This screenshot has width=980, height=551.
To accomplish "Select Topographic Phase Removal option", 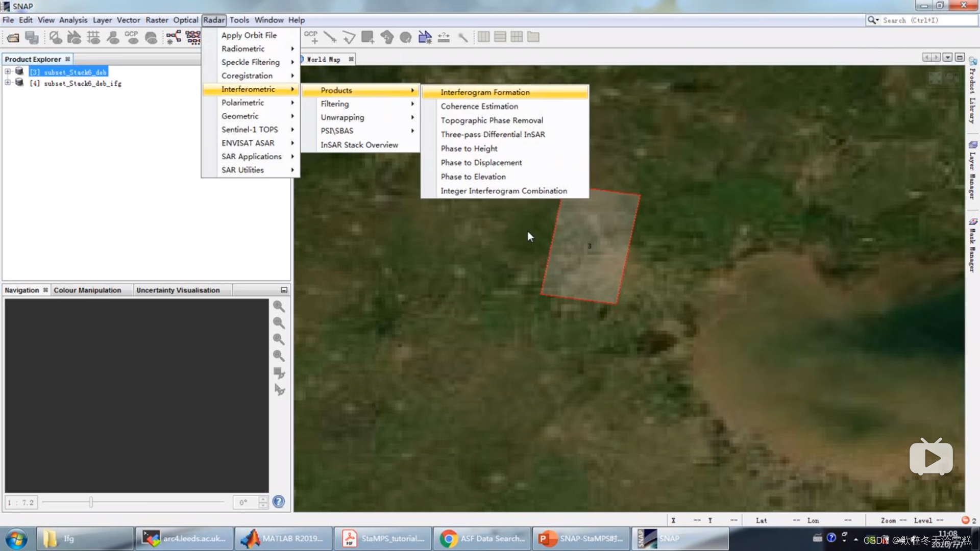I will point(492,120).
